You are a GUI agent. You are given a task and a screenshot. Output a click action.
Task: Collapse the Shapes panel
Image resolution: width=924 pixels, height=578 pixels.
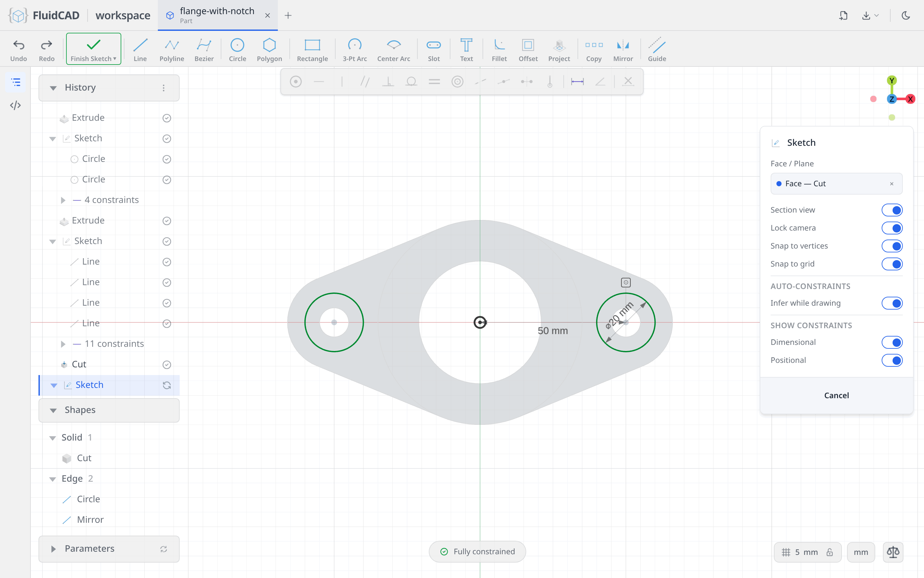pyautogui.click(x=53, y=410)
